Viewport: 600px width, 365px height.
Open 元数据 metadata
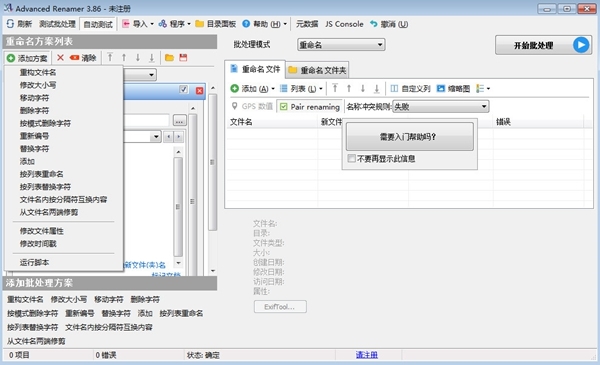[x=307, y=24]
